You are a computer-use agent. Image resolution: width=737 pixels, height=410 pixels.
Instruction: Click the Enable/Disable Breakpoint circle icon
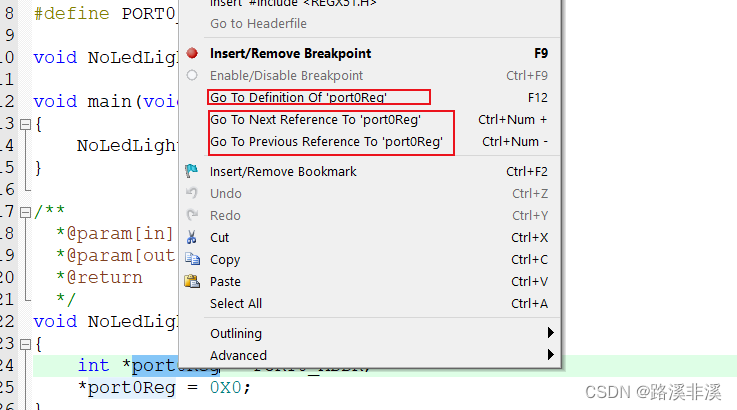(x=192, y=75)
